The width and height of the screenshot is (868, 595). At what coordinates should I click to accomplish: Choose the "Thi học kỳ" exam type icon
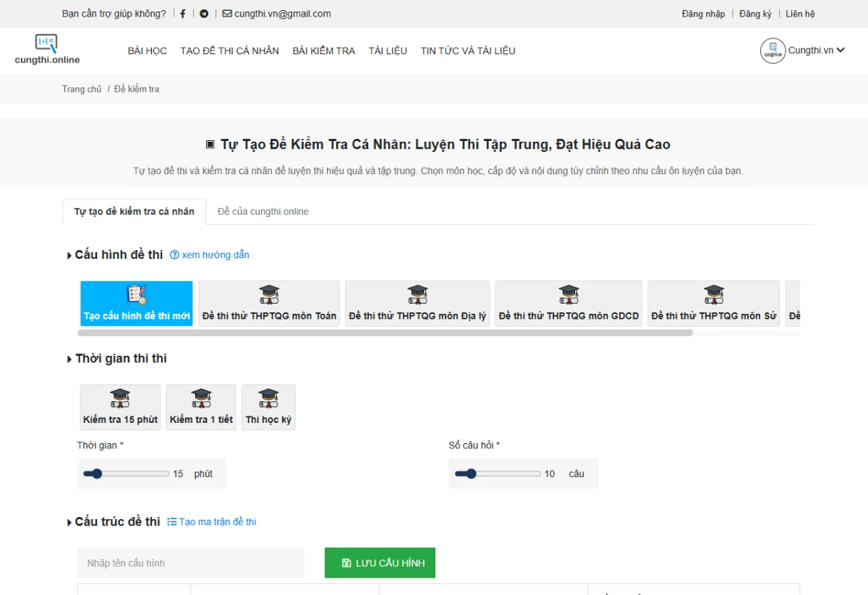pyautogui.click(x=268, y=406)
